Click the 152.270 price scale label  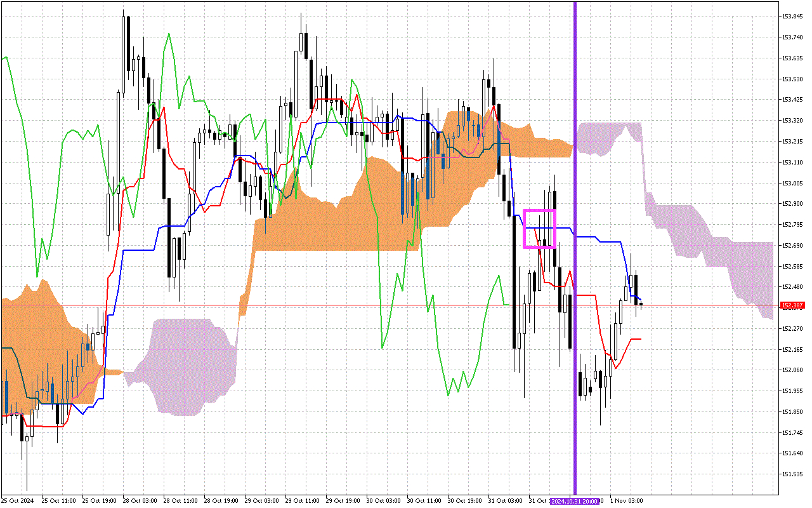tap(793, 329)
